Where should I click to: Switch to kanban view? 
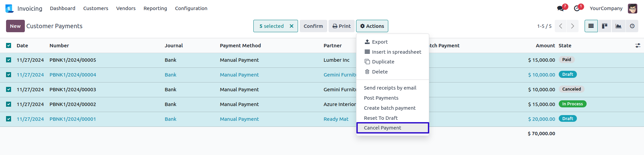tap(604, 26)
